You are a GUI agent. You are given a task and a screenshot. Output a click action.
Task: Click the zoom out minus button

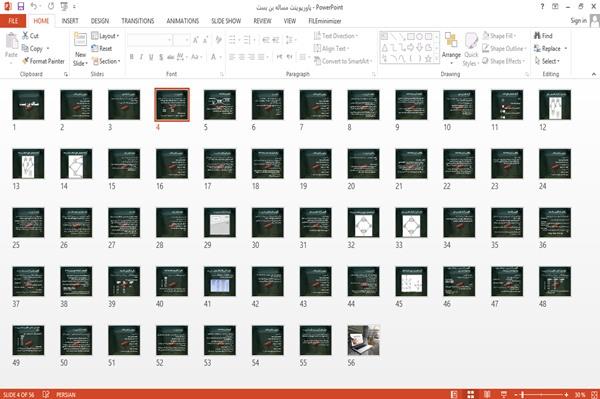[516, 394]
